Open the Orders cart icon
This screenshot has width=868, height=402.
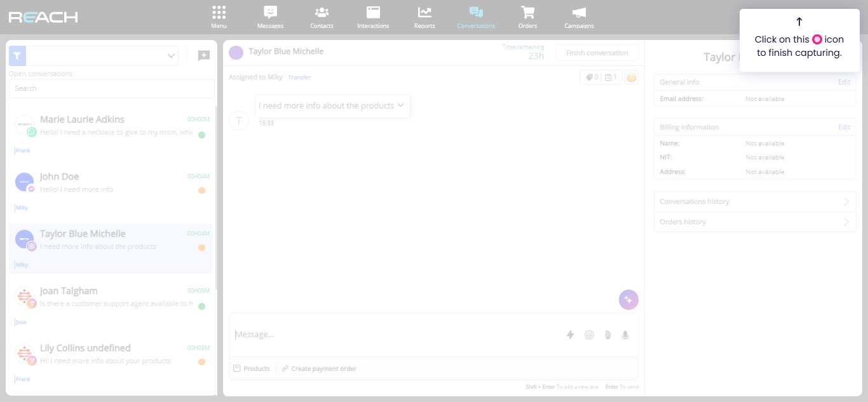pos(527,12)
